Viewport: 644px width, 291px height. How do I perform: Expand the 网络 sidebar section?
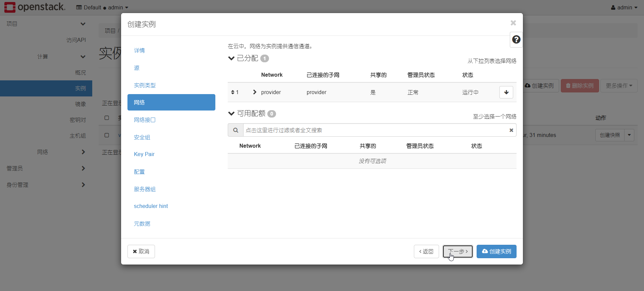tap(46, 152)
